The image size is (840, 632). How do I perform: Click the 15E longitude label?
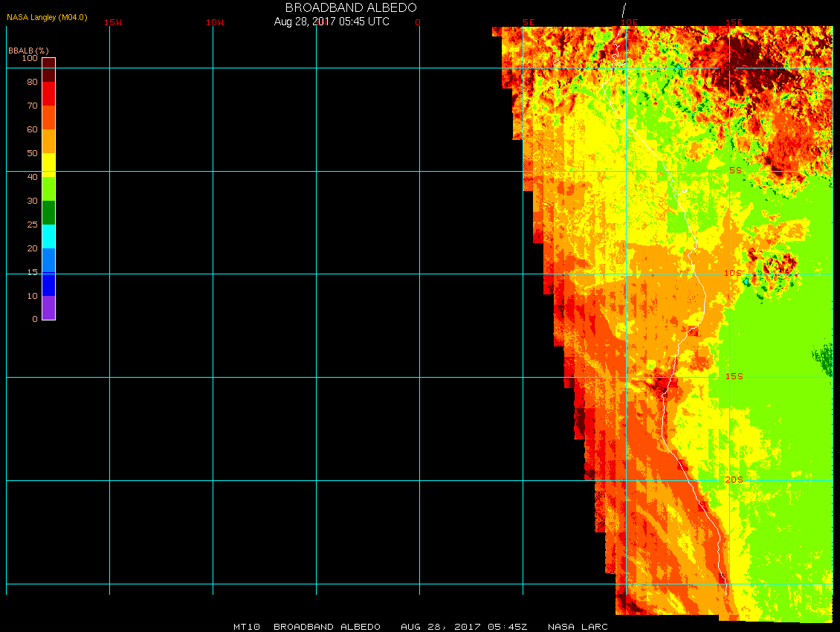[x=734, y=22]
